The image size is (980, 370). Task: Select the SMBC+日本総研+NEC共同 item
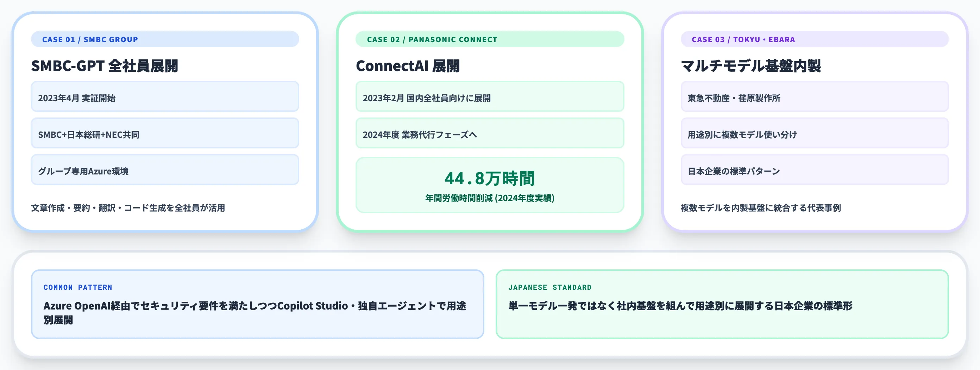tap(165, 133)
